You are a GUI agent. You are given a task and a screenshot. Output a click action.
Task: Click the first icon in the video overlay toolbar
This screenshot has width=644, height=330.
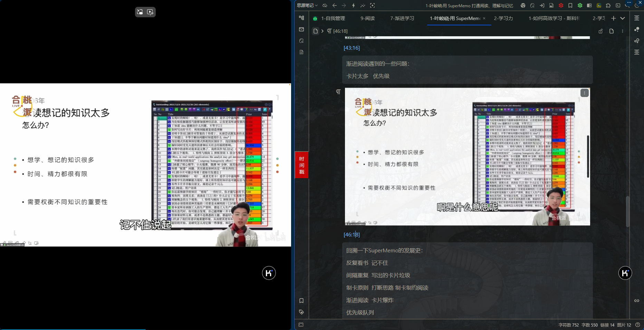click(140, 12)
